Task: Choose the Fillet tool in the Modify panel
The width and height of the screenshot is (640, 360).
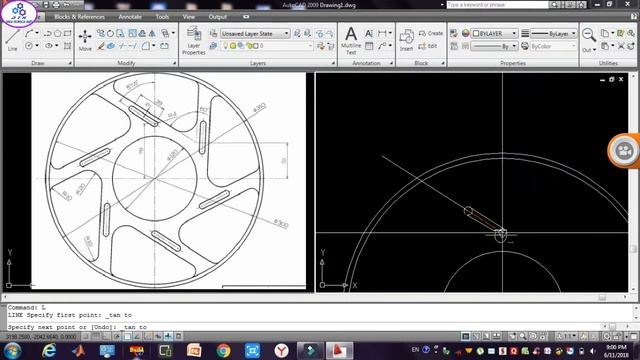Action: click(146, 46)
